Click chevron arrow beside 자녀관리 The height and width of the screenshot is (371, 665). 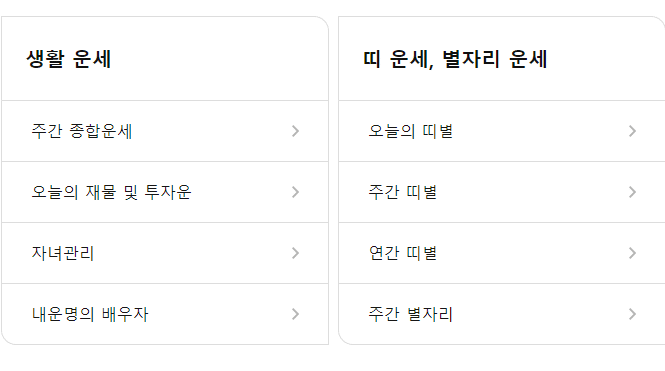tap(296, 253)
